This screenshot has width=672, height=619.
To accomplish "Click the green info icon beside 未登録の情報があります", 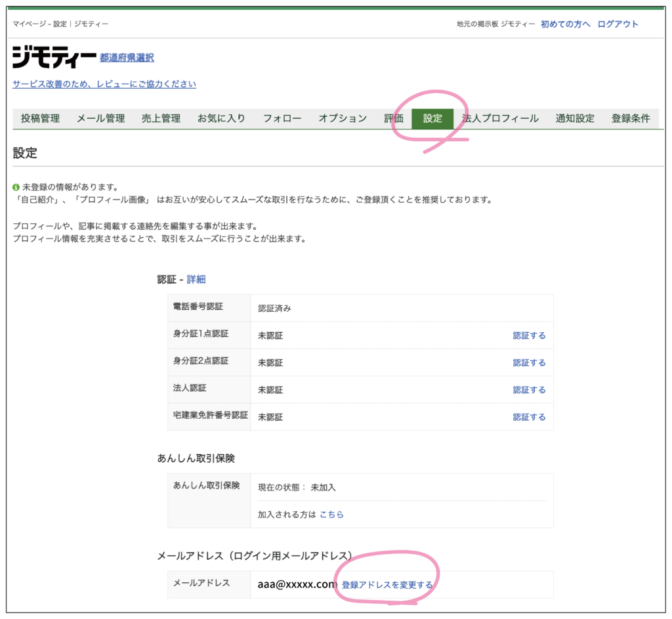I will 16,187.
